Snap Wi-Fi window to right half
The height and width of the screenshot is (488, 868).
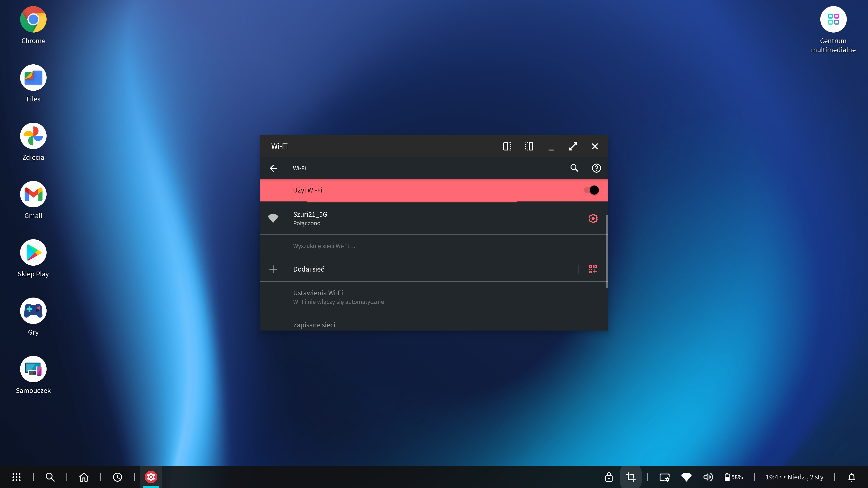coord(529,146)
